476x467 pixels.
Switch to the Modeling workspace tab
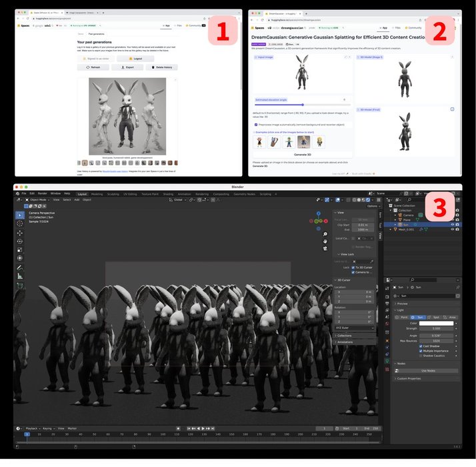click(97, 194)
